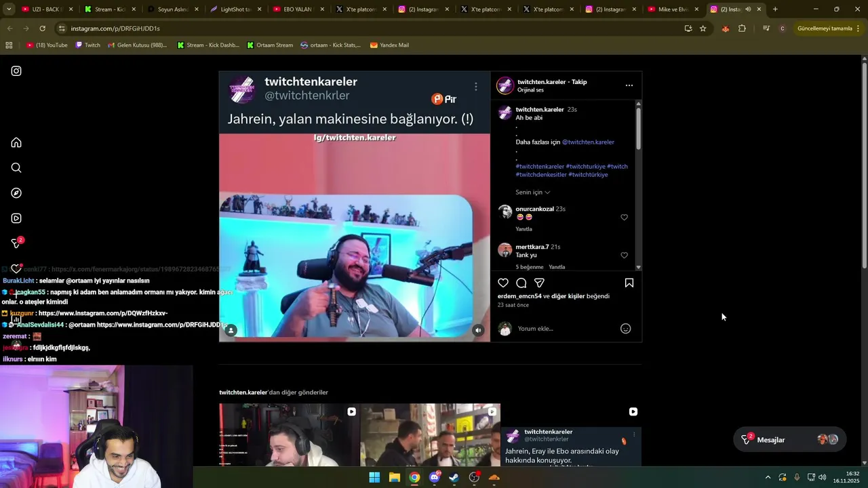Open Ortaam Stream bookmark
868x488 pixels.
tap(270, 45)
